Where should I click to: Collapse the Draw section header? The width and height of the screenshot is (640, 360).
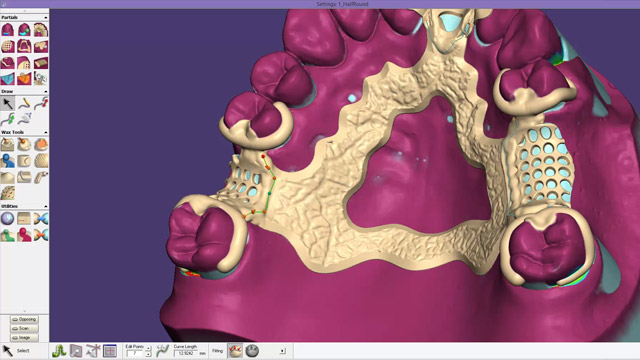click(x=46, y=91)
